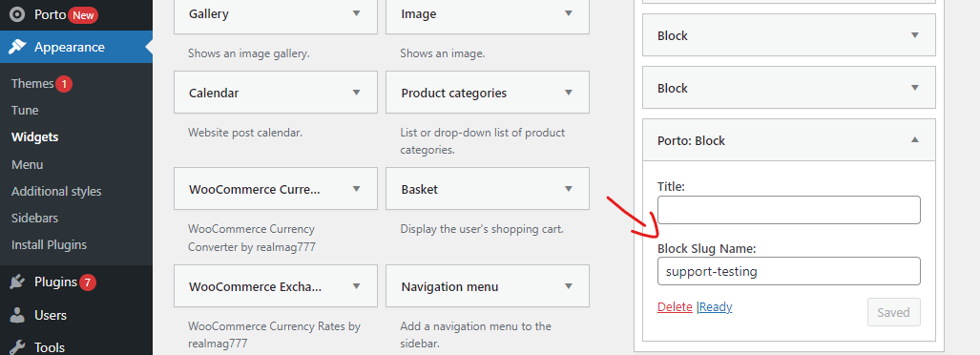The image size is (980, 355).
Task: Click the Users person icon
Action: (x=17, y=315)
